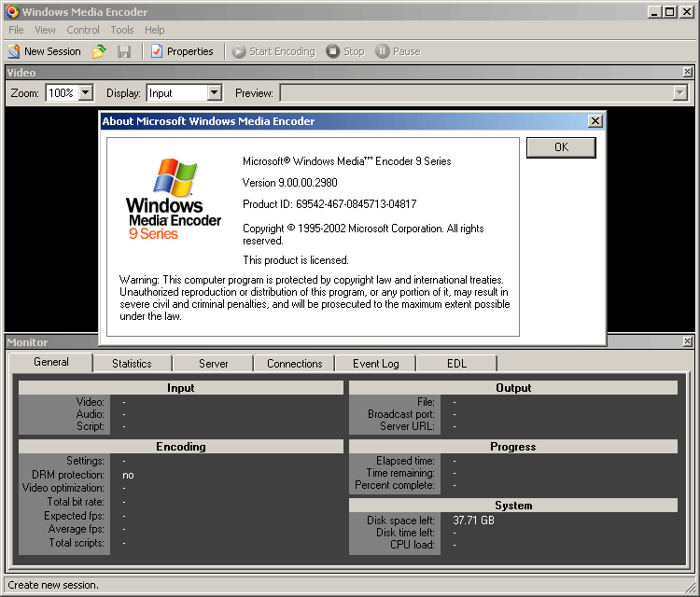Click the copyright 1995-2002 Microsoft text
The height and width of the screenshot is (597, 700).
363,234
